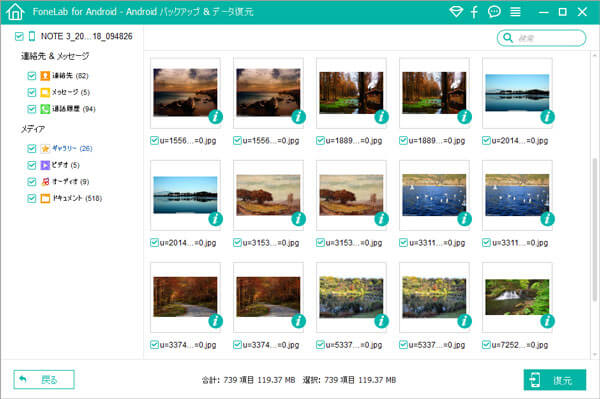Select the 連絡先 (82) category label
The image size is (600, 399).
(x=70, y=76)
